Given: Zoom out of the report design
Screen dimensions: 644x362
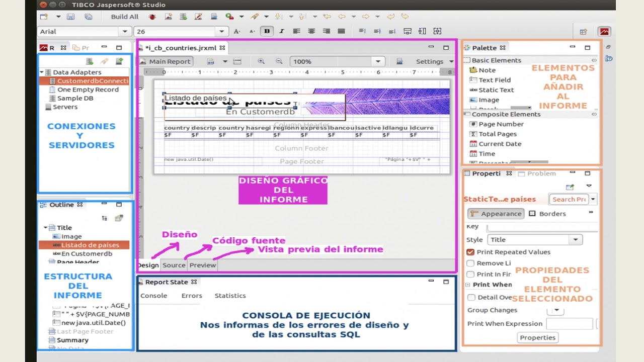Looking at the screenshot, I should click(279, 61).
